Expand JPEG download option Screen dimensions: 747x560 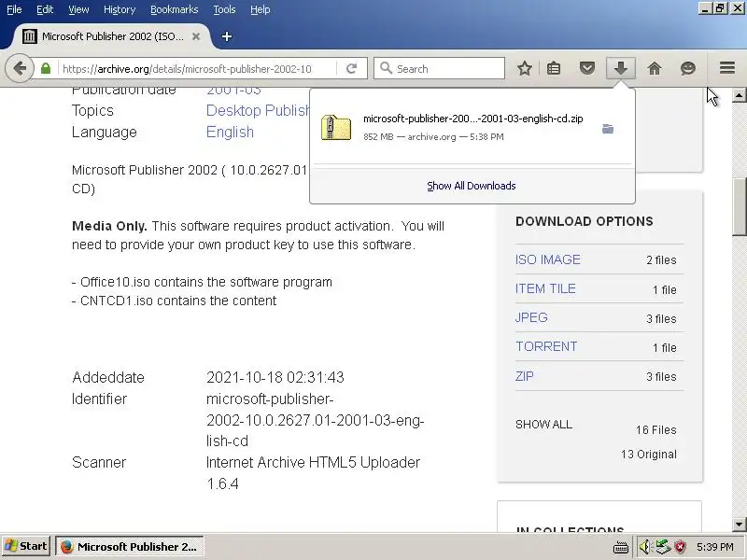[x=531, y=317]
